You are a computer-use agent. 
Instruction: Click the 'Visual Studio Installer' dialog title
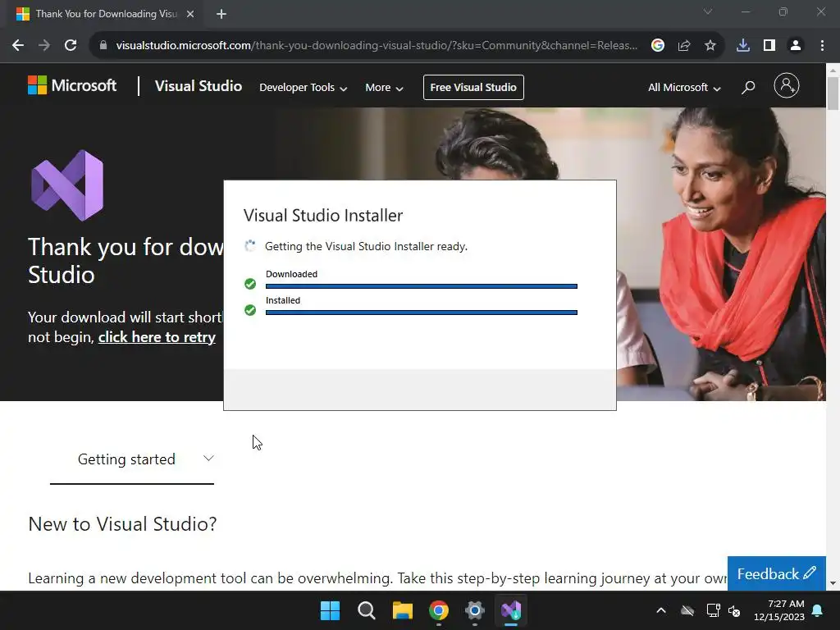click(323, 216)
